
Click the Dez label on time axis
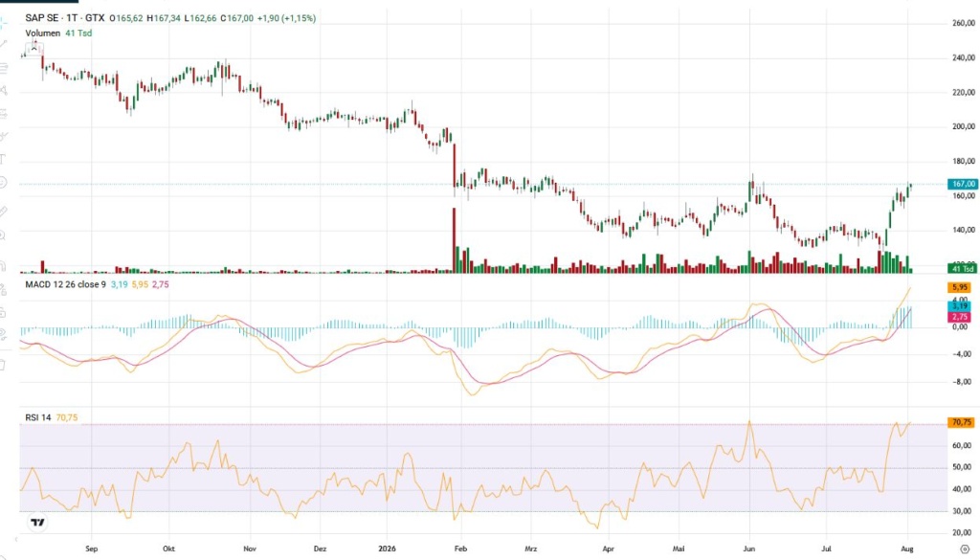pyautogui.click(x=320, y=549)
